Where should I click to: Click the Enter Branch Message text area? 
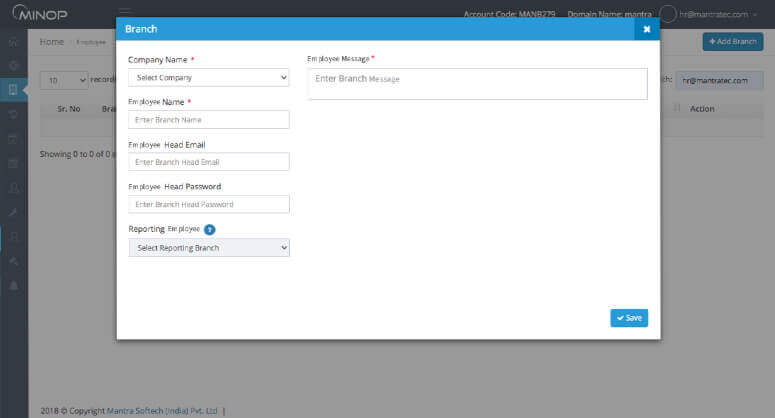tap(477, 84)
